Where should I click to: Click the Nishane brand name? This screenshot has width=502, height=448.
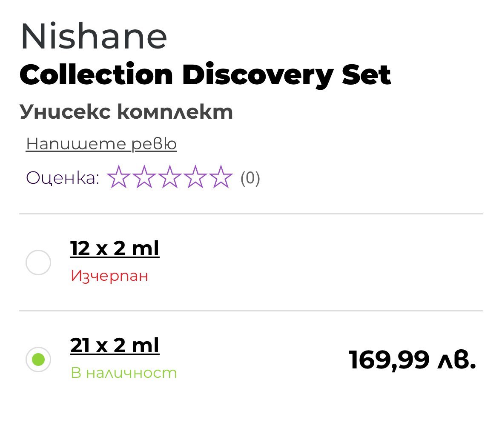coord(94,37)
